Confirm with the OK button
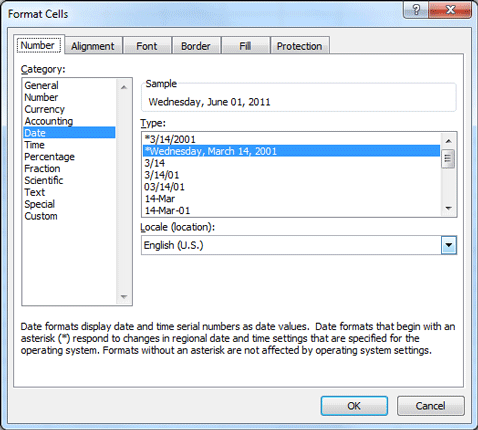Viewport: 478px width, 430px height. [x=354, y=406]
